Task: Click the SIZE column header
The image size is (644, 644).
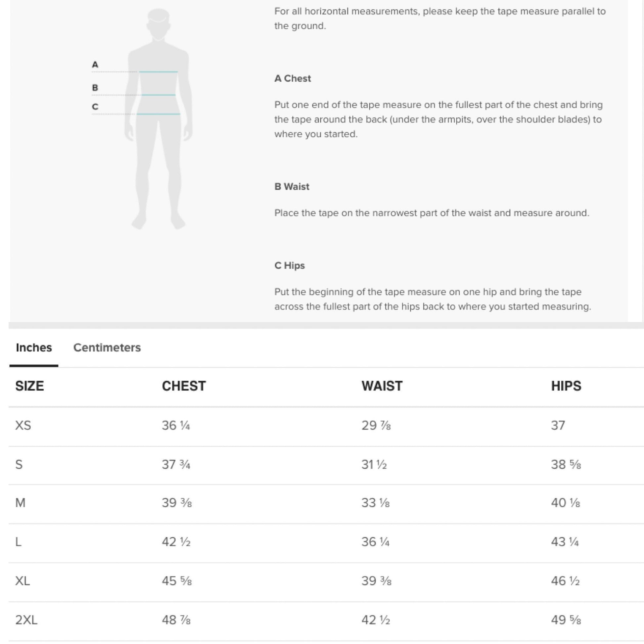Action: pyautogui.click(x=29, y=386)
